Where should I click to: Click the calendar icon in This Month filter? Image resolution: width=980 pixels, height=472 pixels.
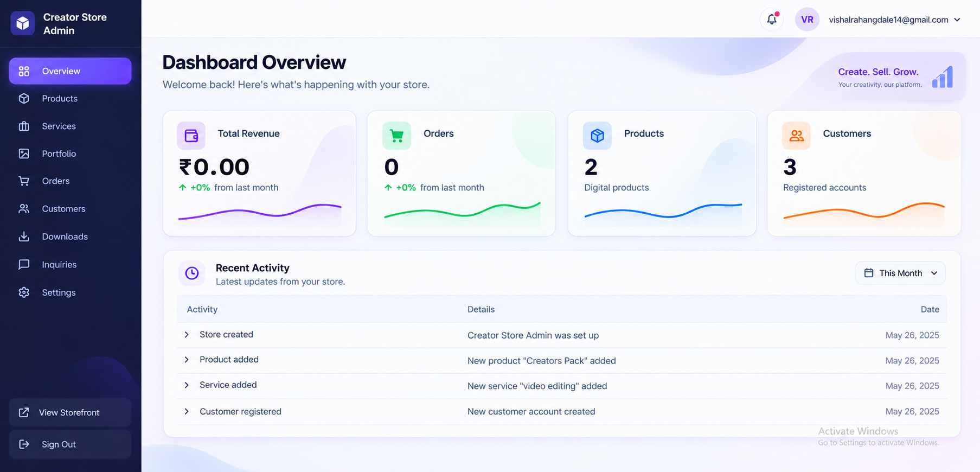click(869, 273)
